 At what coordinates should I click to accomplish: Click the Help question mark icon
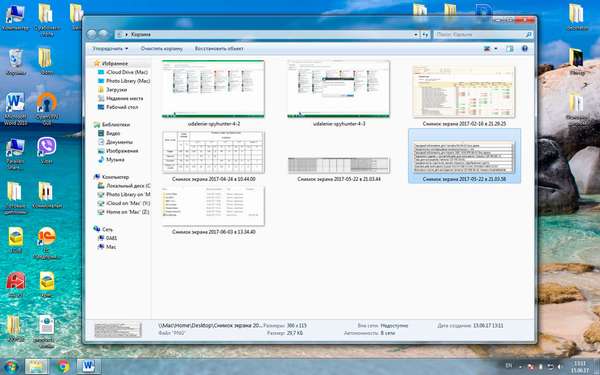525,49
